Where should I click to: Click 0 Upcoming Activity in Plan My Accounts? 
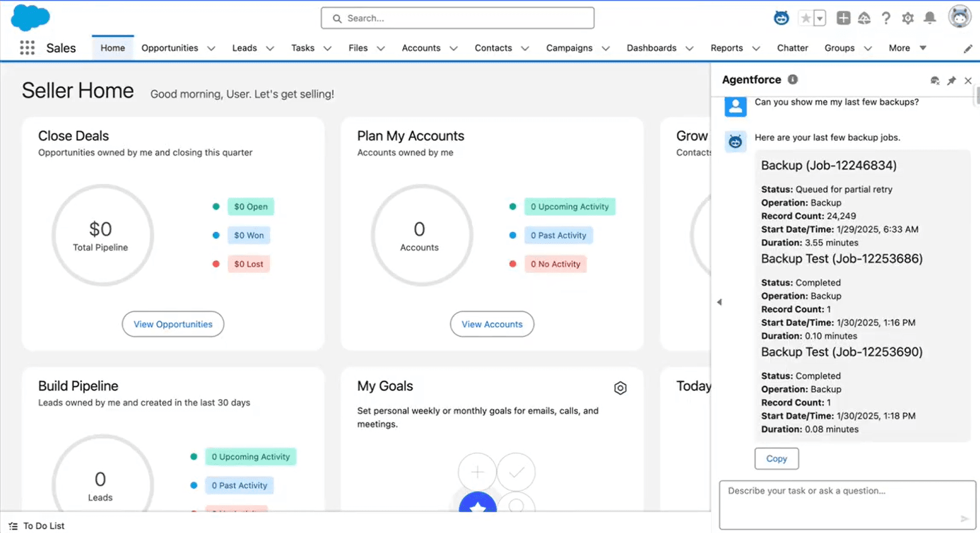tap(570, 207)
